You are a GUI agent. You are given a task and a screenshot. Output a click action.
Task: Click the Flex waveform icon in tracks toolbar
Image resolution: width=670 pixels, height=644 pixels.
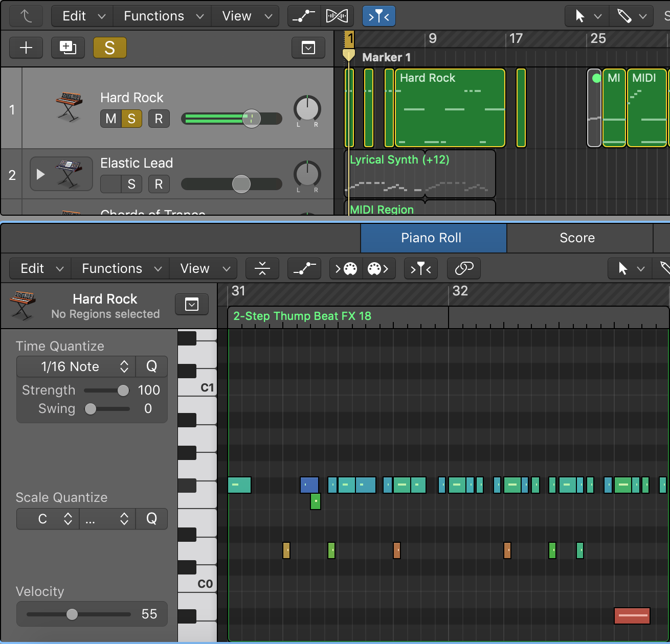(337, 16)
